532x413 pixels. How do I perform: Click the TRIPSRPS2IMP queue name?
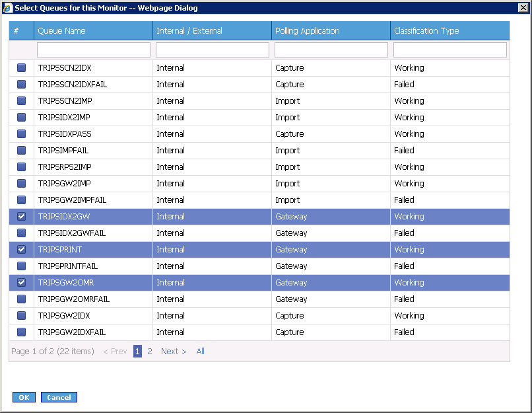point(65,167)
